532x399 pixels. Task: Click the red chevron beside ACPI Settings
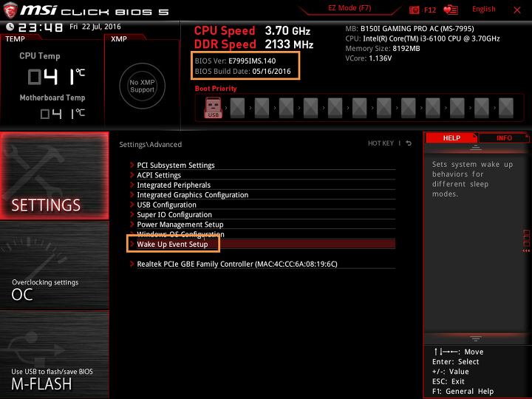pyautogui.click(x=132, y=174)
